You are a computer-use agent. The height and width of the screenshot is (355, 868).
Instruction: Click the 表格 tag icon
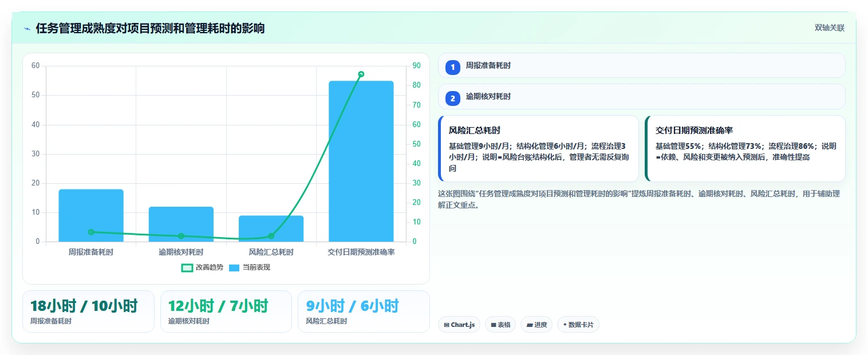(494, 325)
